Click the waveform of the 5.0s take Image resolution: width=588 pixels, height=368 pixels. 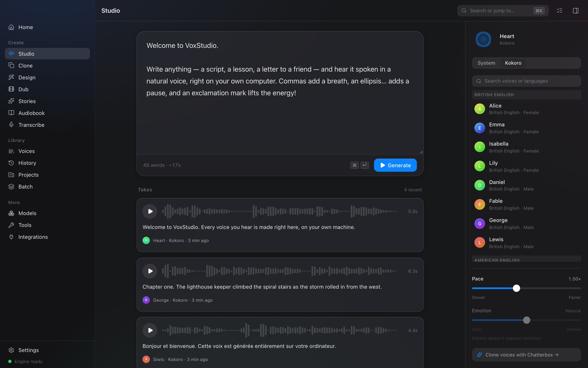(x=279, y=211)
